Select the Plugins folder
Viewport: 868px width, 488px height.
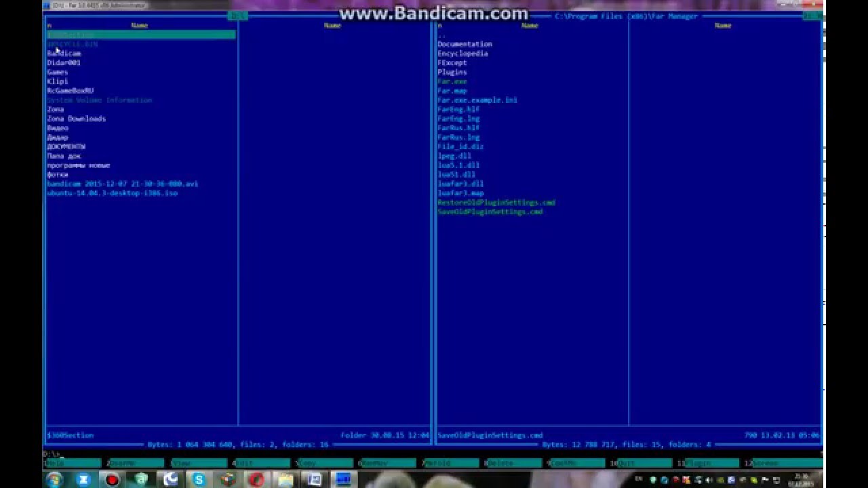click(x=452, y=72)
